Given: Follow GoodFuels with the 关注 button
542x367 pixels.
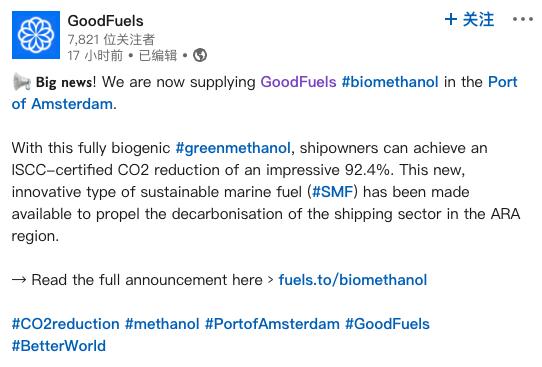Looking at the screenshot, I should [x=469, y=19].
